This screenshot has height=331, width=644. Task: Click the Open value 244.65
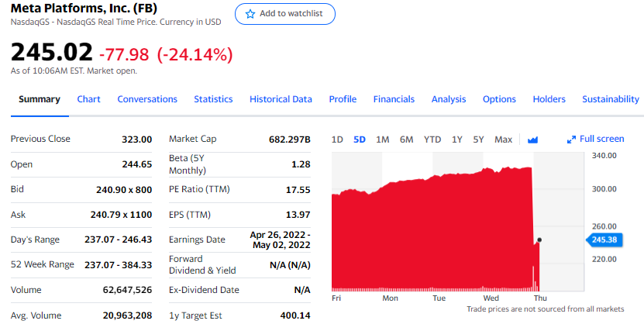pos(136,164)
